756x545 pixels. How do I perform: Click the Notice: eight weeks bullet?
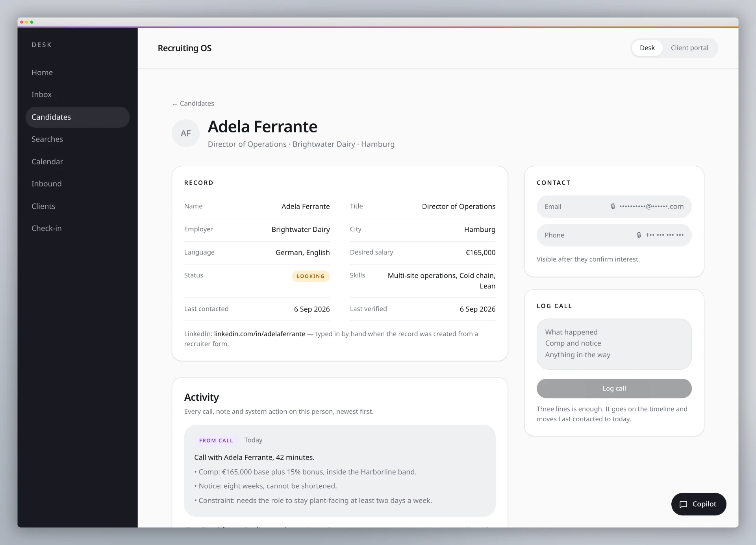point(266,486)
